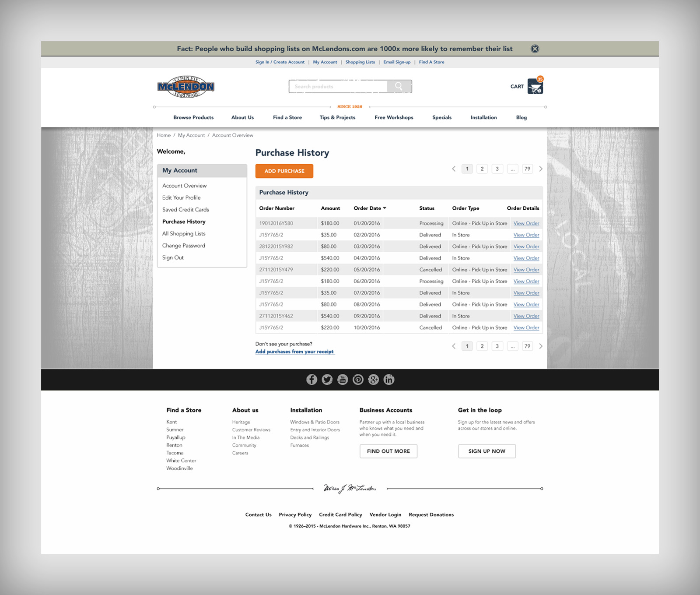Click Vendor Login footer link
Screen dimensions: 700x595
click(385, 515)
